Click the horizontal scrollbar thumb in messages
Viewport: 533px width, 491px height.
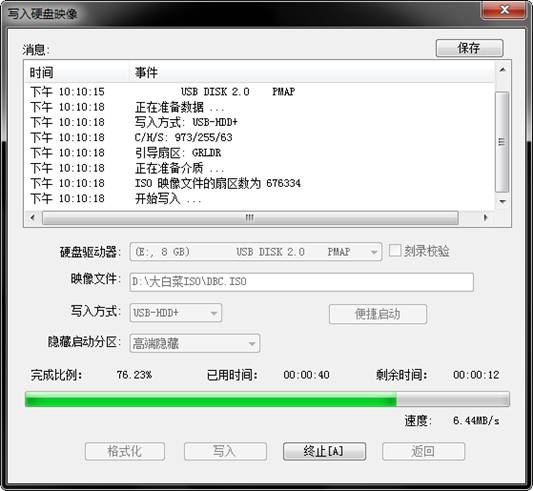[x=250, y=218]
